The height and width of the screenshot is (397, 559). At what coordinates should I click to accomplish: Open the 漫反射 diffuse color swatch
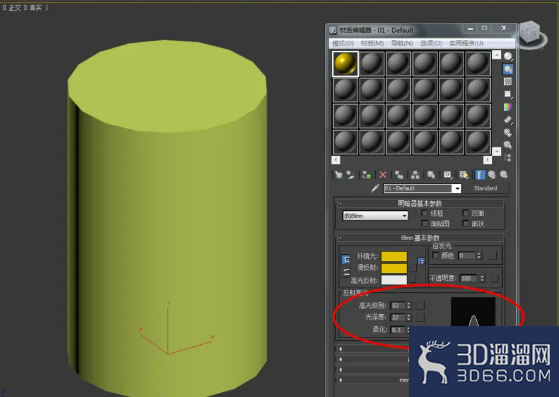point(394,268)
